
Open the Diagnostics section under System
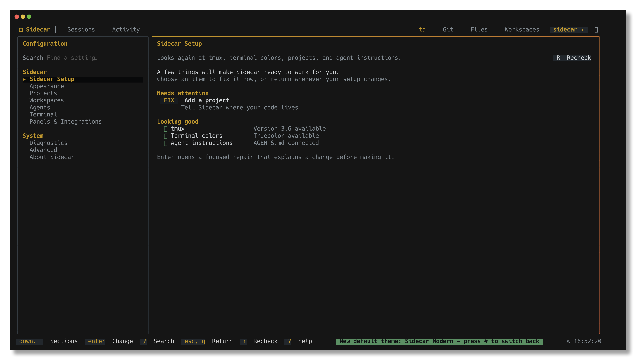(x=48, y=143)
